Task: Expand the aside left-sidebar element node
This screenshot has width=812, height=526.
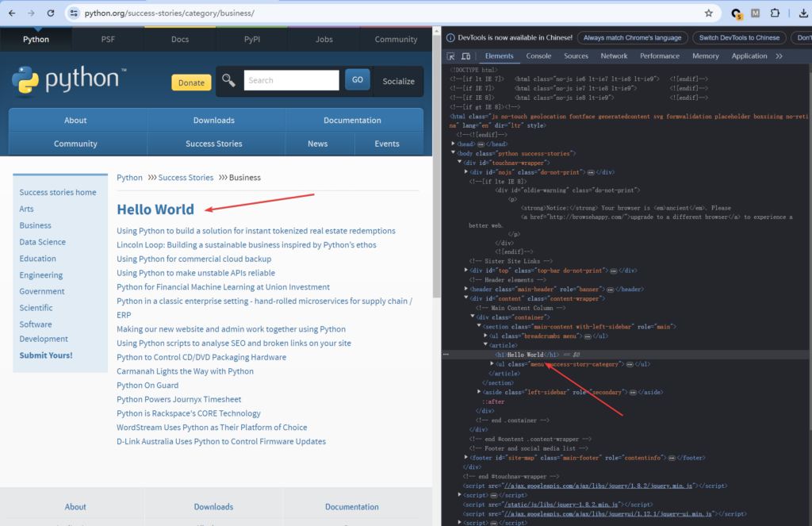Action: [479, 392]
